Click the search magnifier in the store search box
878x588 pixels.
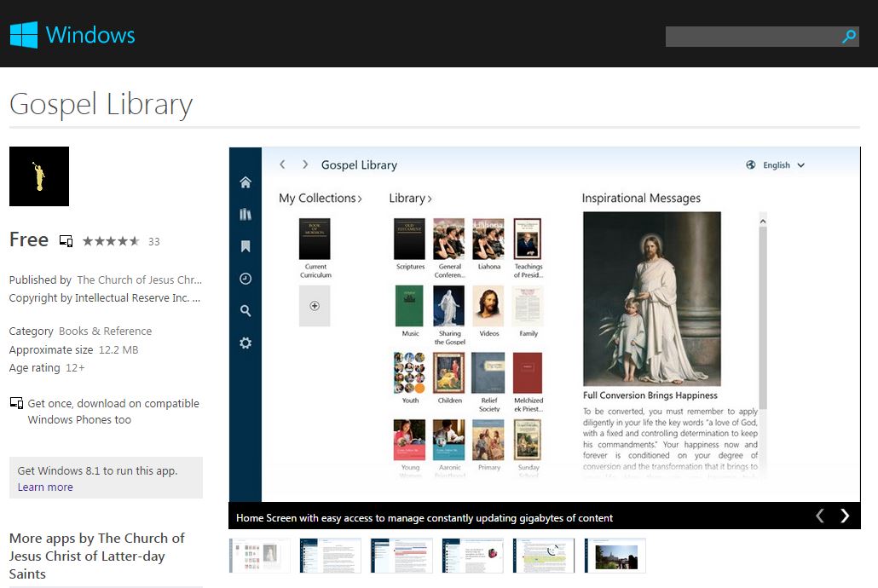(x=848, y=37)
